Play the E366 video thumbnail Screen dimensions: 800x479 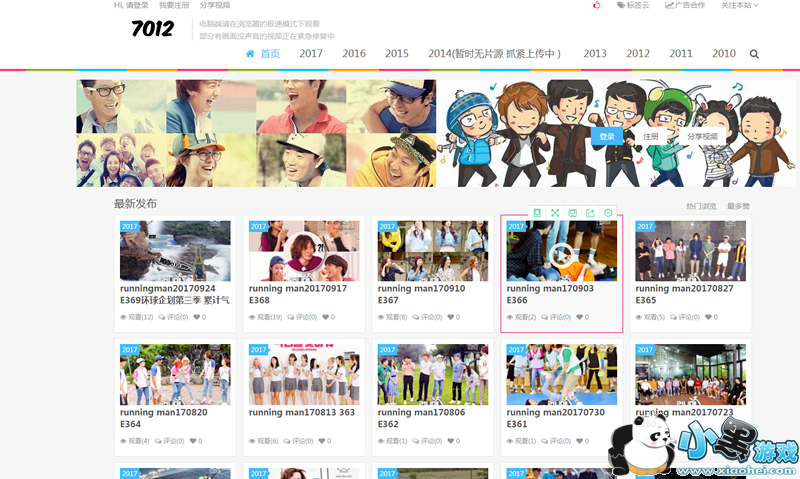click(x=562, y=251)
